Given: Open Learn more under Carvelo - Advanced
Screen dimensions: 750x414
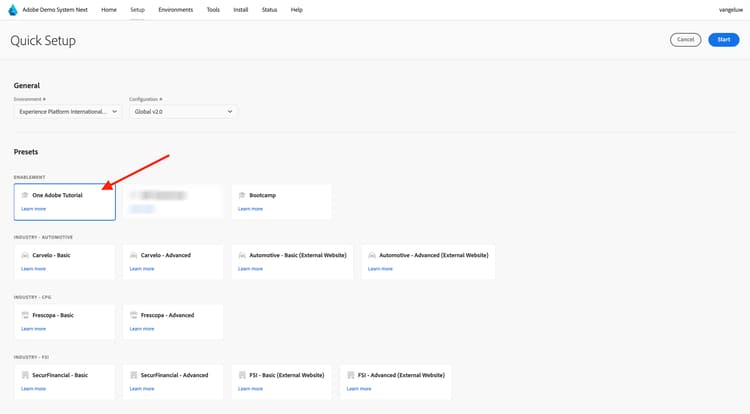Looking at the screenshot, I should (x=142, y=269).
